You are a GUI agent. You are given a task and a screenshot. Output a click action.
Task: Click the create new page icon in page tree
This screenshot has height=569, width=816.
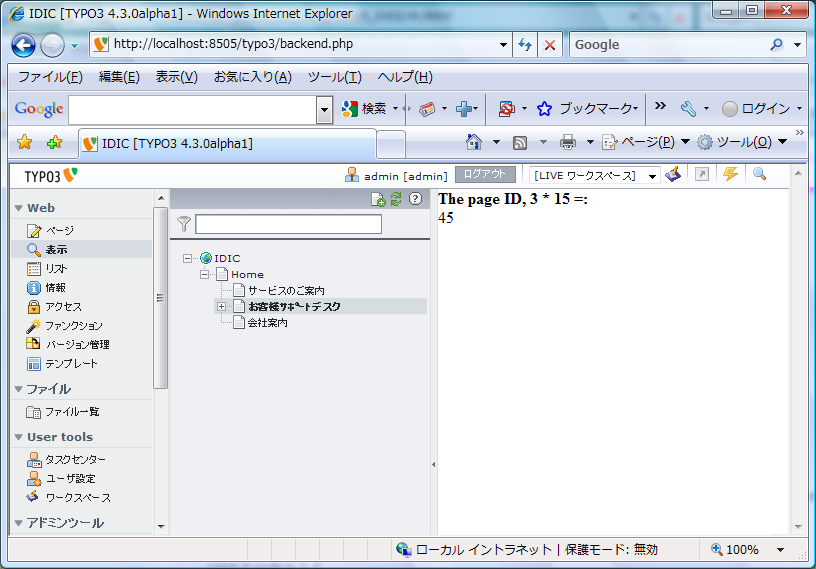378,199
